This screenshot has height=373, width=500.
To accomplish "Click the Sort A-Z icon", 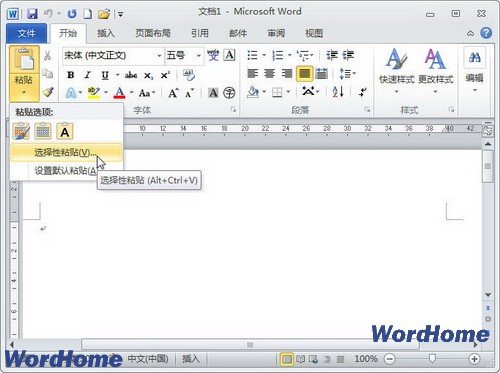I will 338,92.
